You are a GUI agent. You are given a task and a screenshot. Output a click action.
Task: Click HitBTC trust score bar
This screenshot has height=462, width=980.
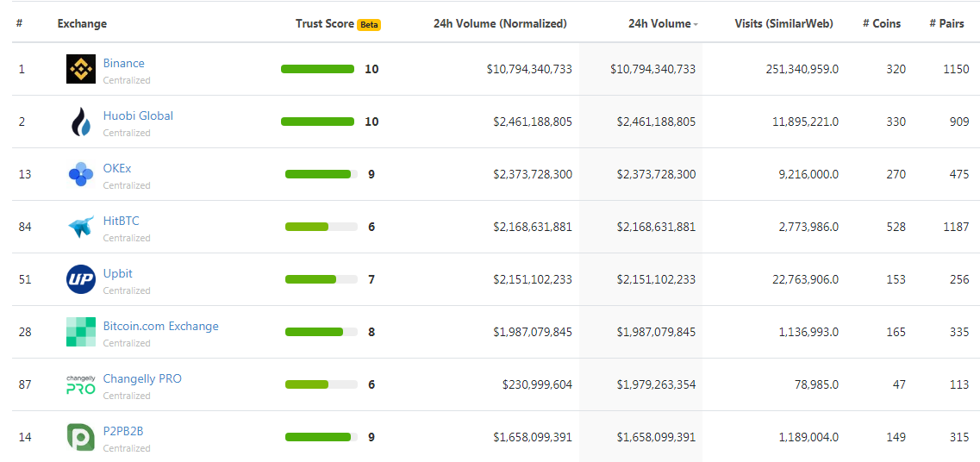coord(321,227)
